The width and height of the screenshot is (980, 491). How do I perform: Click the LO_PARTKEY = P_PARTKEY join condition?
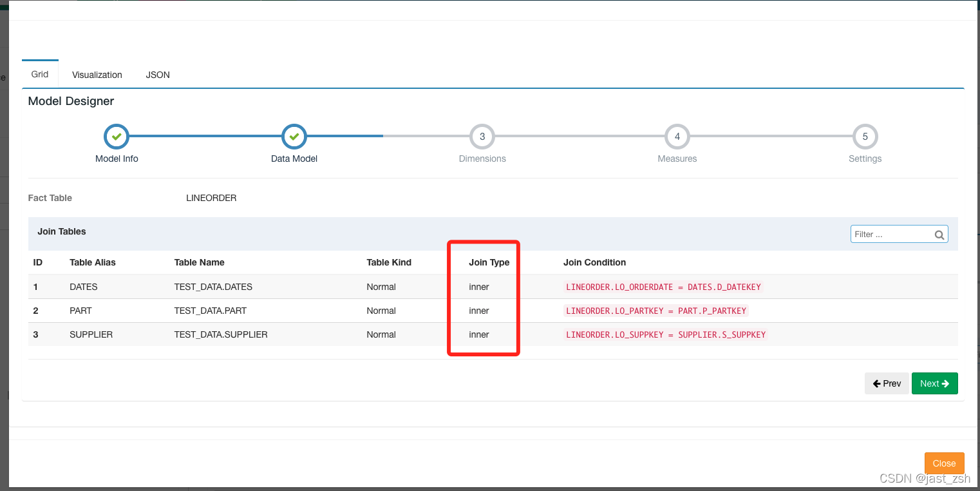point(656,311)
